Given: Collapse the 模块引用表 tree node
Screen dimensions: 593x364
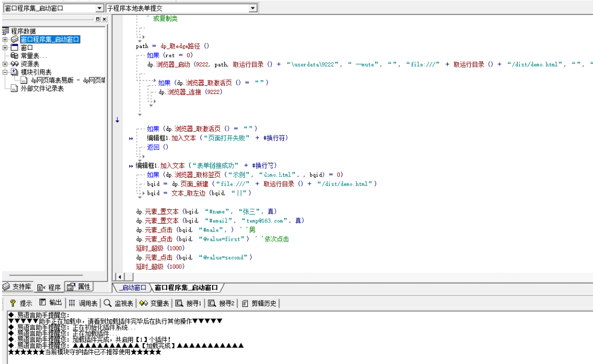Looking at the screenshot, I should (x=5, y=72).
